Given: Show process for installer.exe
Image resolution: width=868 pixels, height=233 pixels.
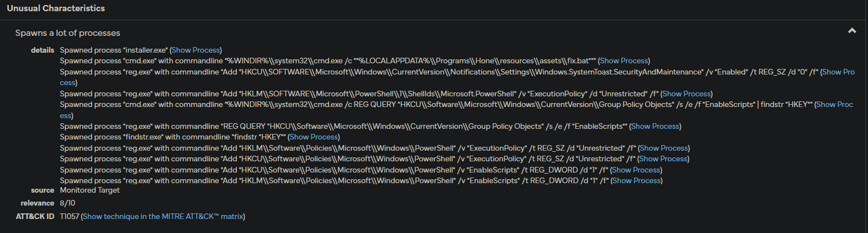Looking at the screenshot, I should 196,50.
